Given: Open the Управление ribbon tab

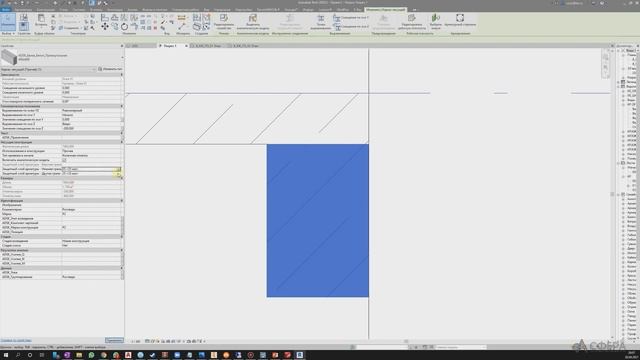Looking at the screenshot, I should pos(222,9).
